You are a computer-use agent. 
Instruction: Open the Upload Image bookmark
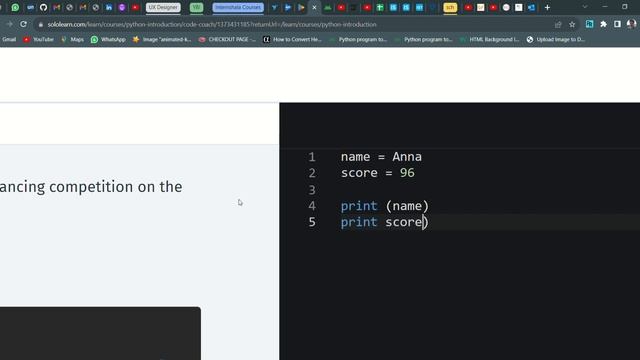556,39
